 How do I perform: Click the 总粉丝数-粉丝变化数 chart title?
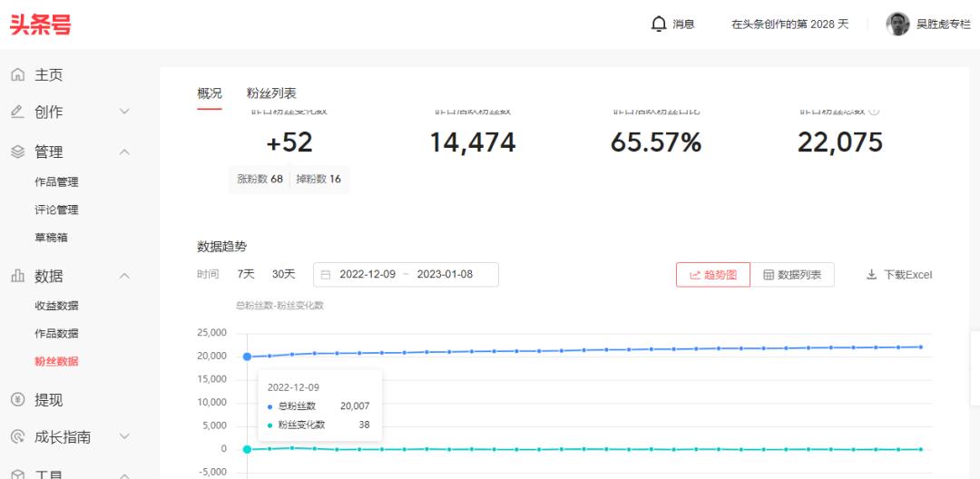[x=279, y=306]
